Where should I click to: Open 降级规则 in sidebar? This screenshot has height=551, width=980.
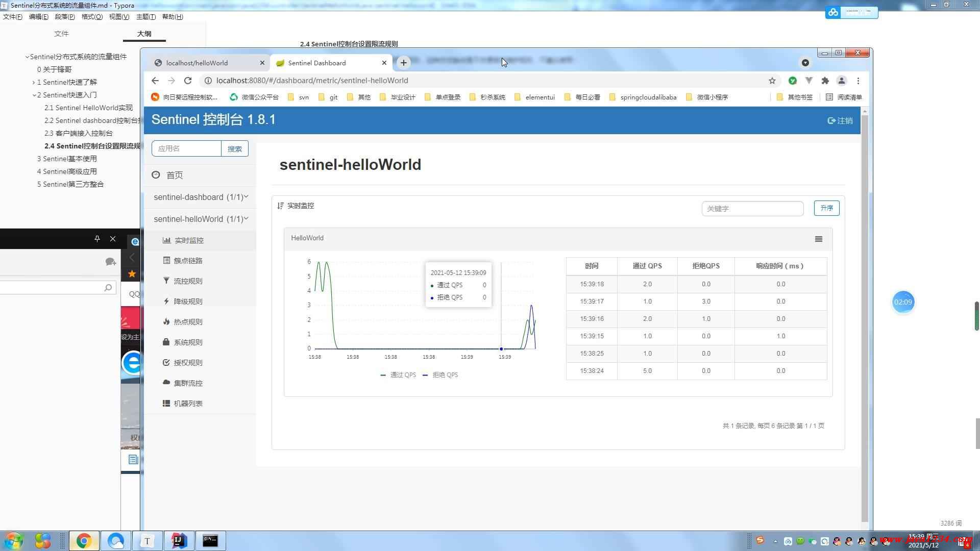point(200,302)
